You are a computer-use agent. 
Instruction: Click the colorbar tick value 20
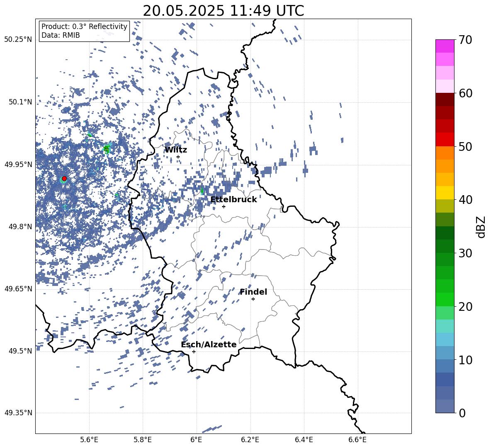[465, 307]
